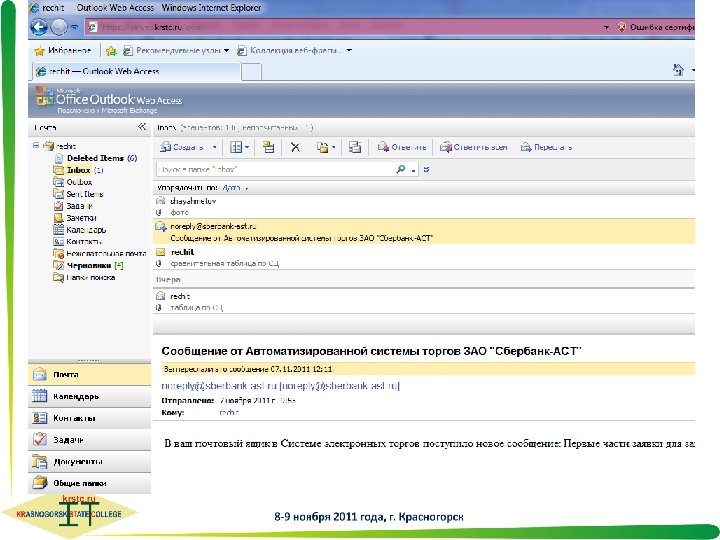This screenshot has width=720, height=540.
Task: Click the forwarded info bar 07.11.2011
Action: pos(428,369)
